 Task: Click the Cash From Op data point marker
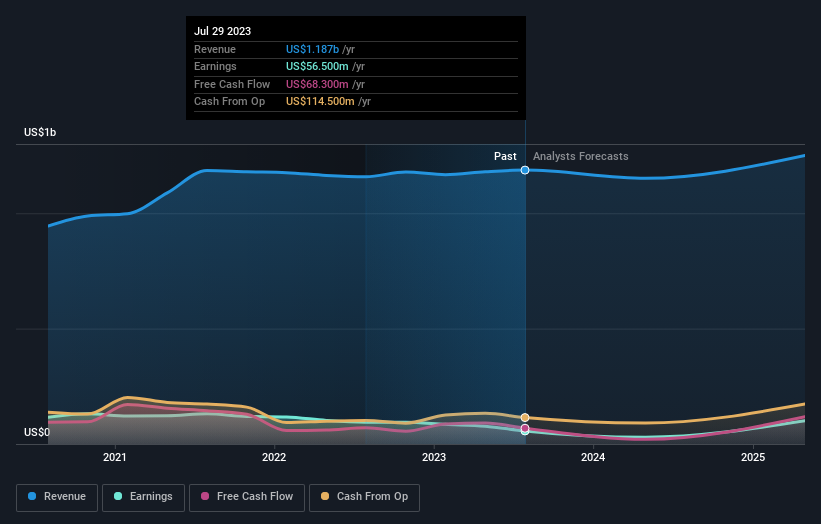[525, 418]
